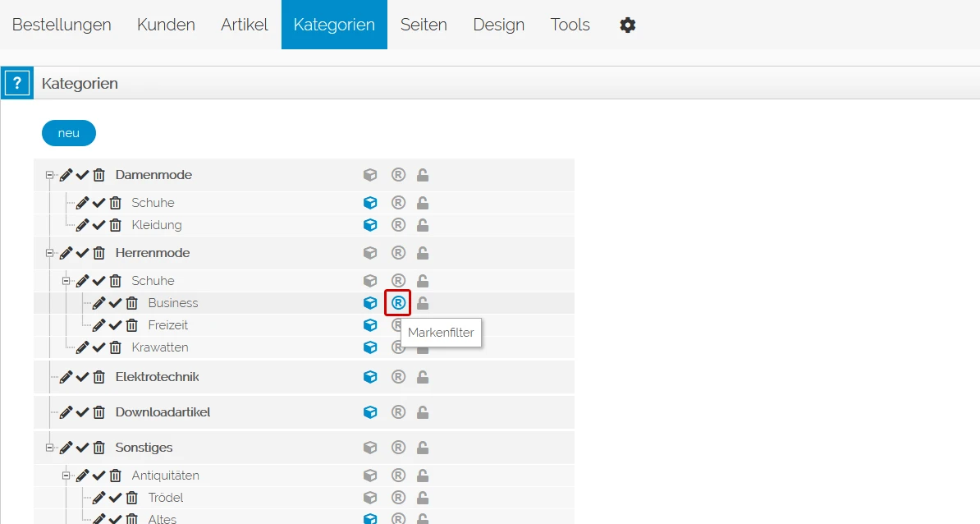Click the blue box icon for Kleidung
This screenshot has width=980, height=524.
coord(370,225)
